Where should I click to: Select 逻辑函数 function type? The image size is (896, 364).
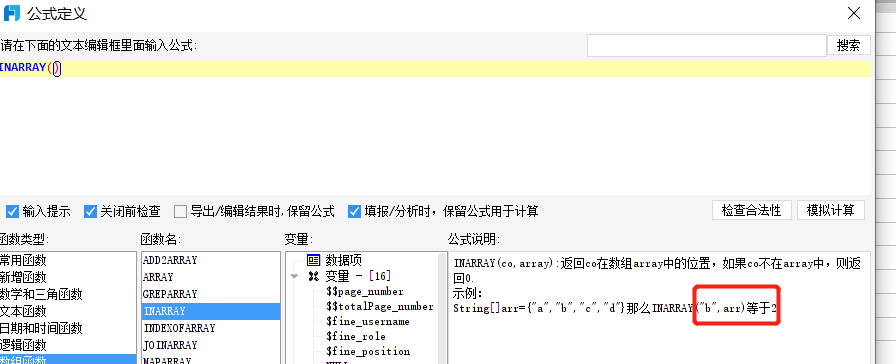pyautogui.click(x=68, y=345)
